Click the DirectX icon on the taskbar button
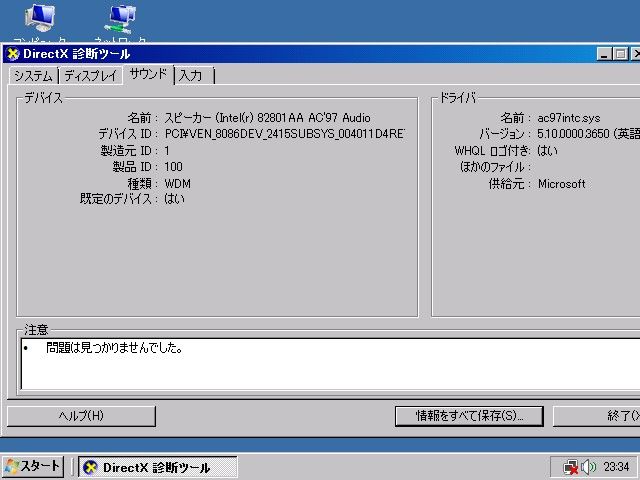 pyautogui.click(x=90, y=467)
